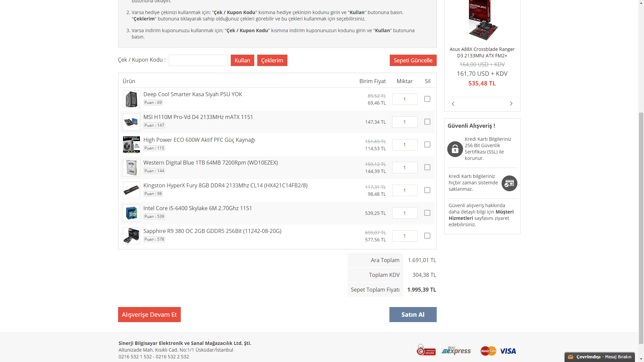Screen dimensions: 644x362
Task: Click quantity field for Kingston HyperX Fury
Action: [405, 190]
